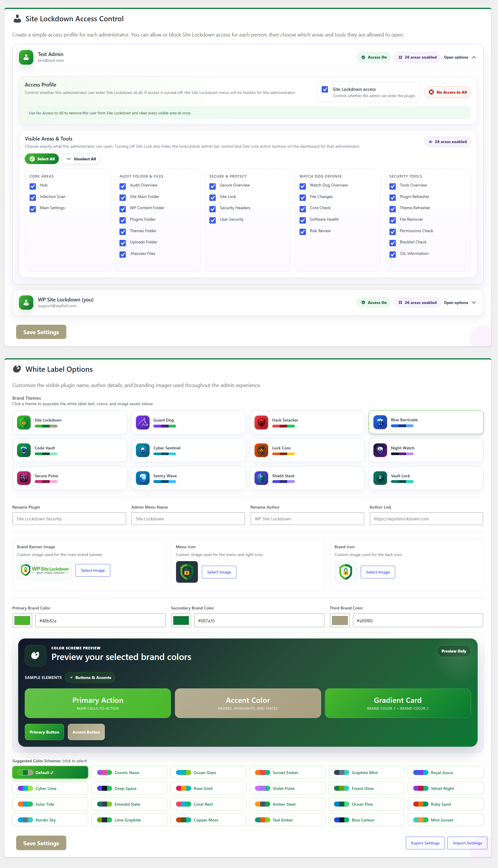Select the Vault Lock theme icon
The image size is (498, 868).
pyautogui.click(x=380, y=478)
